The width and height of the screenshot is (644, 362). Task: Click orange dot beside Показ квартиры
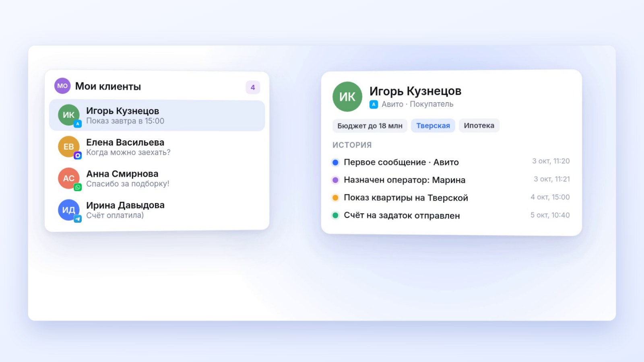[x=335, y=198]
